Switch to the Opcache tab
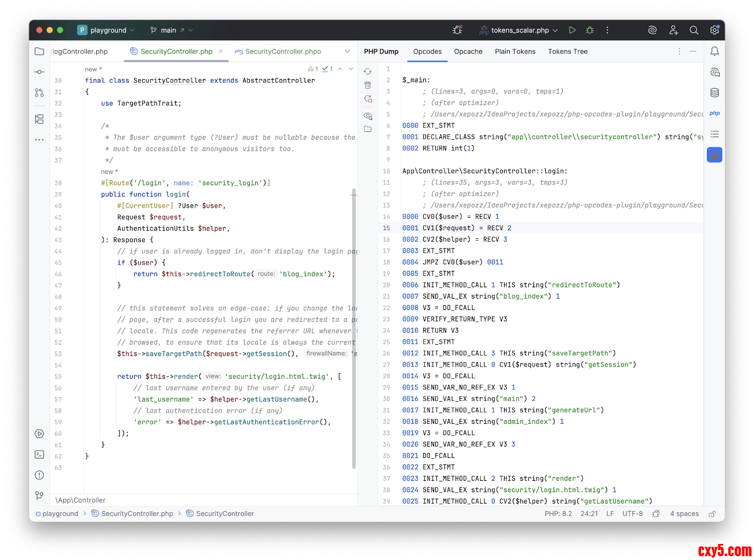754x560 pixels. click(x=468, y=51)
